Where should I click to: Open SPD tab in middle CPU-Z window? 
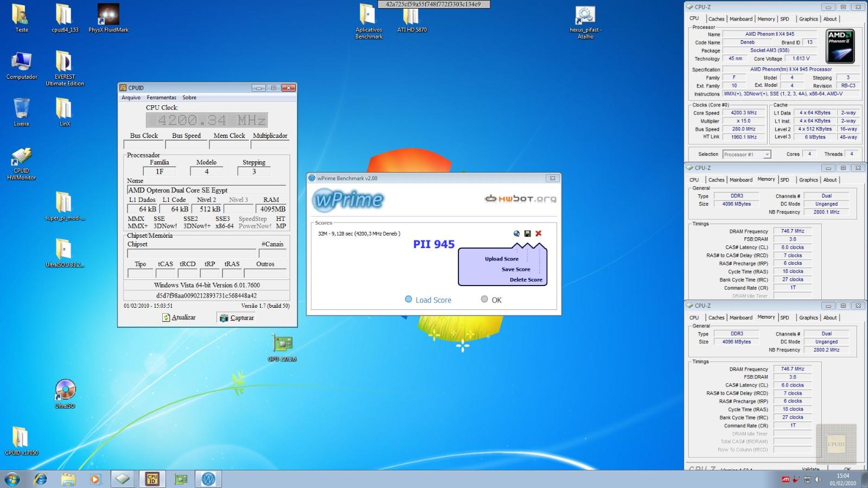[x=784, y=180]
